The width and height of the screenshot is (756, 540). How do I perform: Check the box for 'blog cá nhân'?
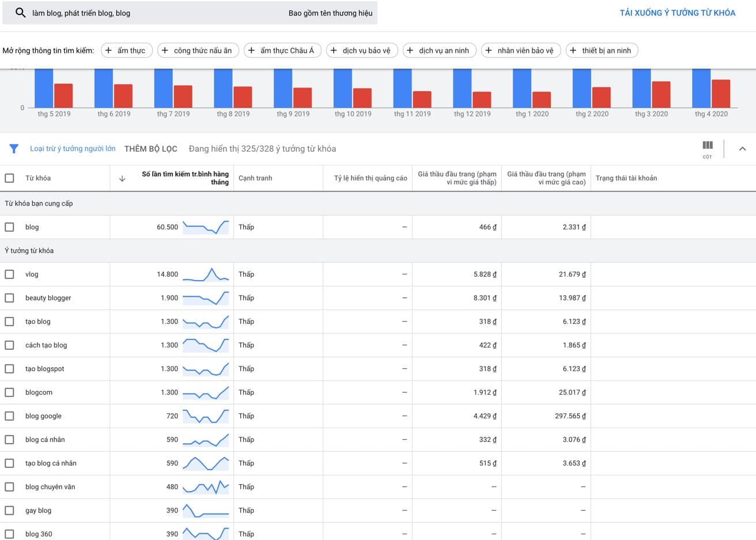(x=9, y=440)
